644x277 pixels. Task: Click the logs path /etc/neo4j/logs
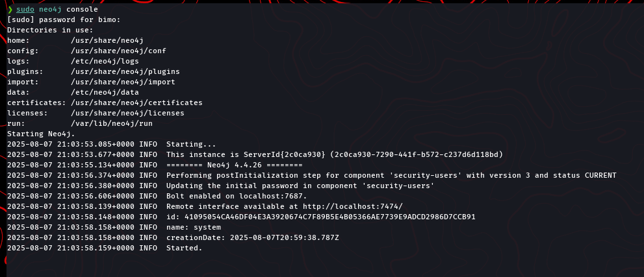pyautogui.click(x=105, y=61)
